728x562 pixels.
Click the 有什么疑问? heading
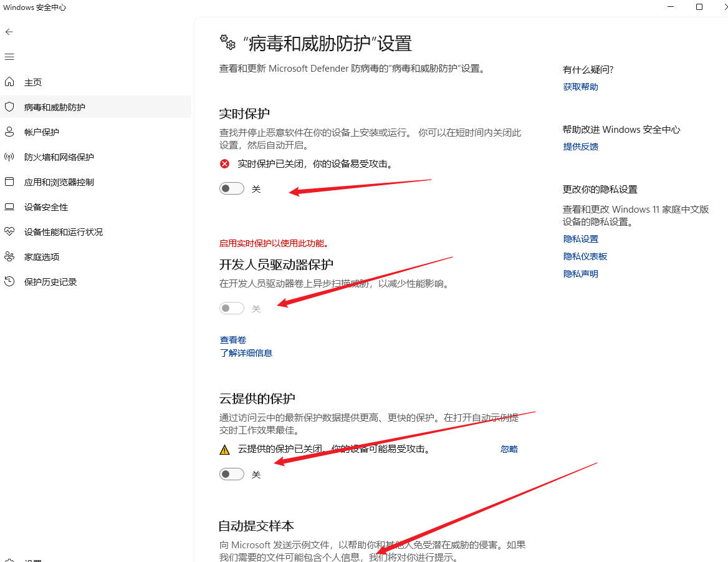588,70
